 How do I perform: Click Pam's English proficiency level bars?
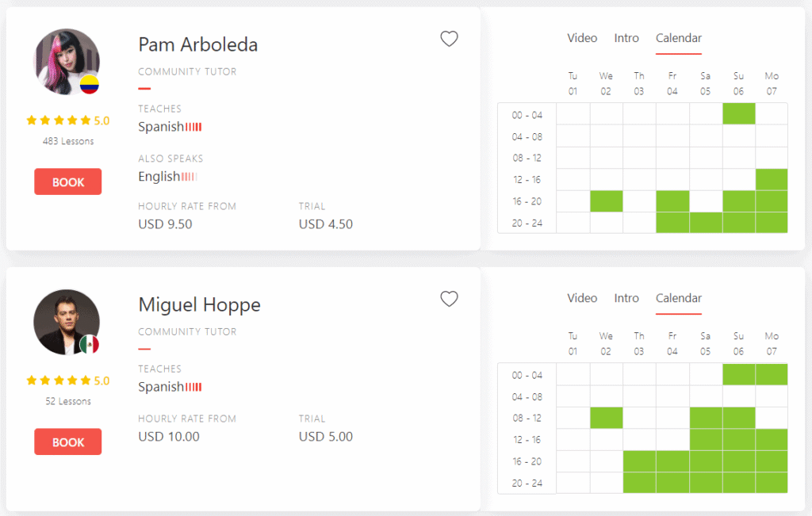click(189, 177)
